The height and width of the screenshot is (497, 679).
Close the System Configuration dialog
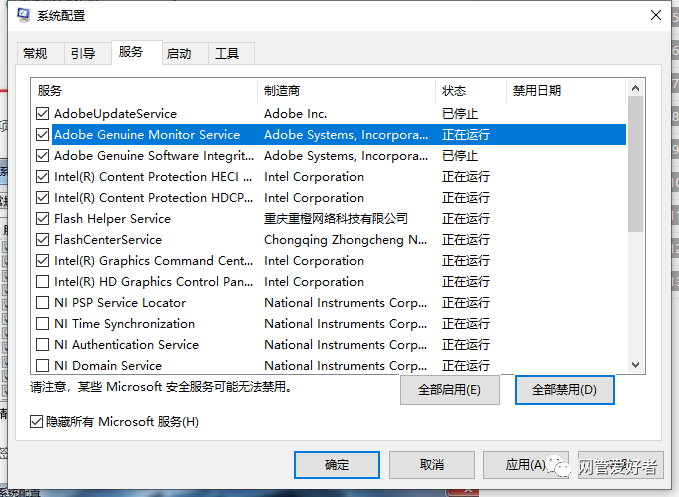point(655,15)
